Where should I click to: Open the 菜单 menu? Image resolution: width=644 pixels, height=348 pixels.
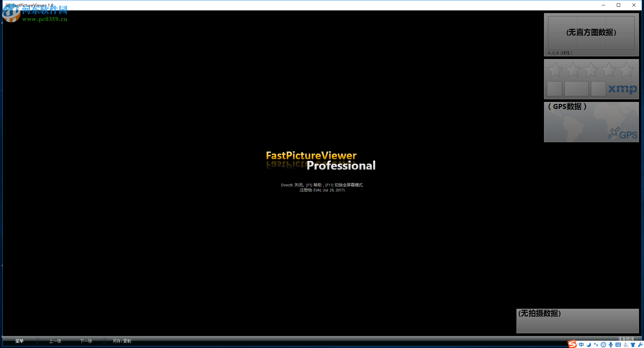click(19, 341)
